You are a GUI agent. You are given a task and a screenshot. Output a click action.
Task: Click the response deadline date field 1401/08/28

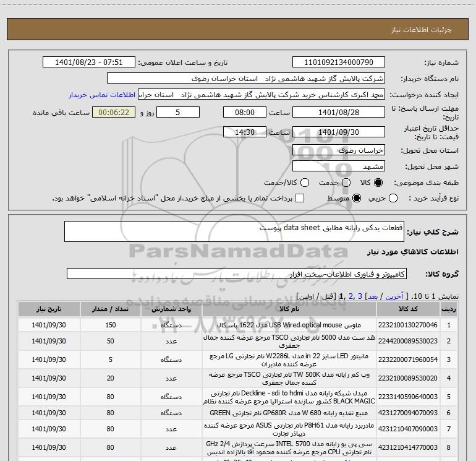click(338, 112)
